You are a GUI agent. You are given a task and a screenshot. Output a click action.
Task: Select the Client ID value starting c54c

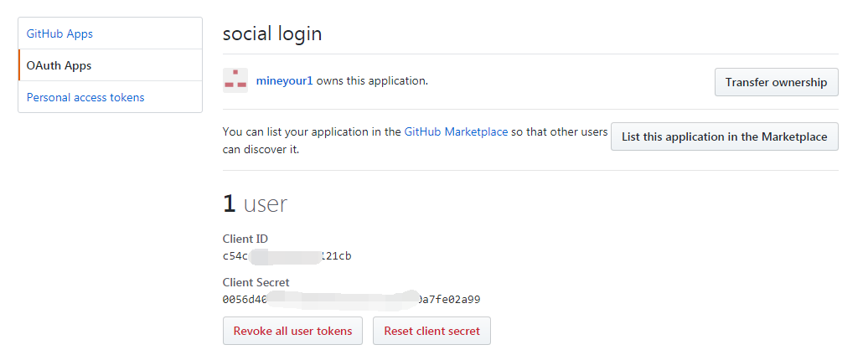click(x=287, y=256)
